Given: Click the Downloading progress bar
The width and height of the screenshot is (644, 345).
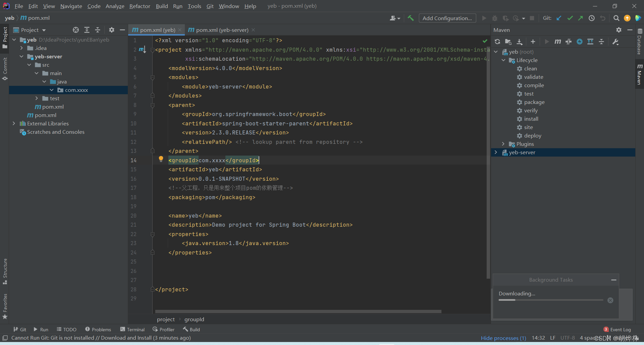Looking at the screenshot, I should (x=551, y=300).
